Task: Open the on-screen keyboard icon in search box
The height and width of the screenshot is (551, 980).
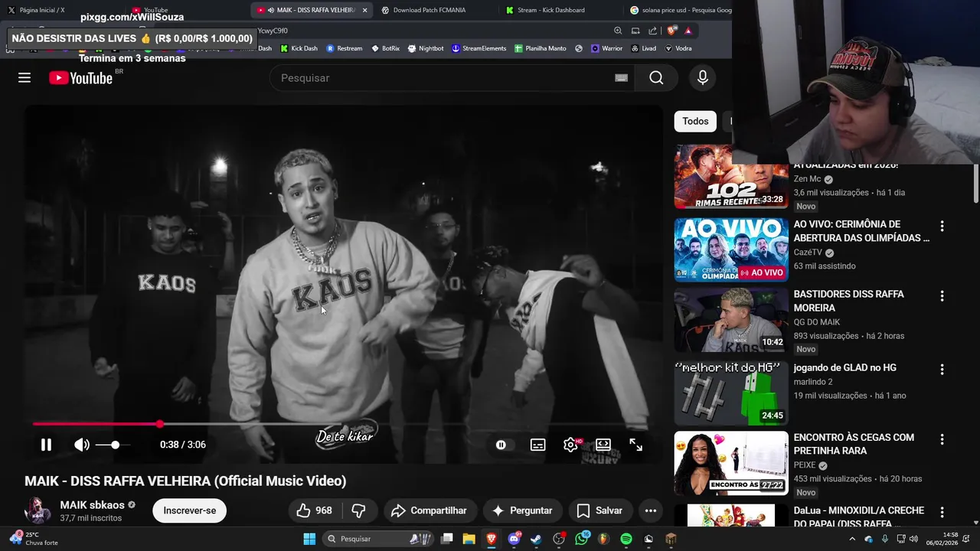Action: (621, 77)
